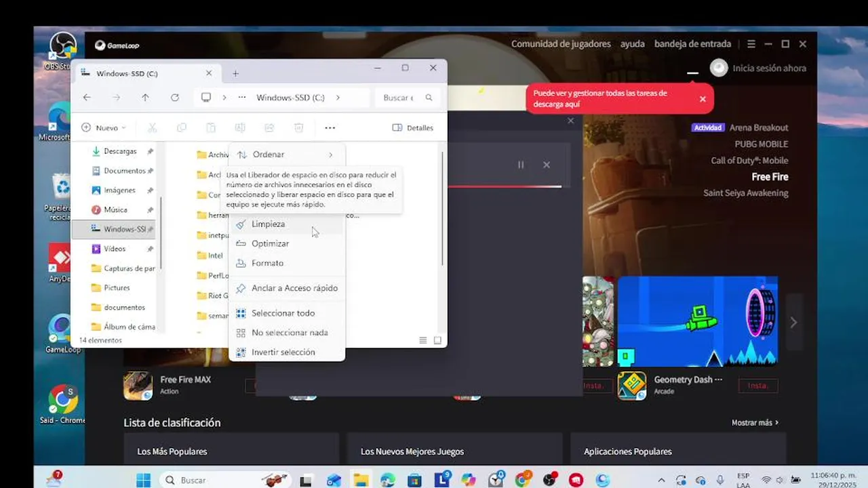The height and width of the screenshot is (488, 868).
Task: Choose Optimizar in the context menu
Action: click(x=287, y=243)
